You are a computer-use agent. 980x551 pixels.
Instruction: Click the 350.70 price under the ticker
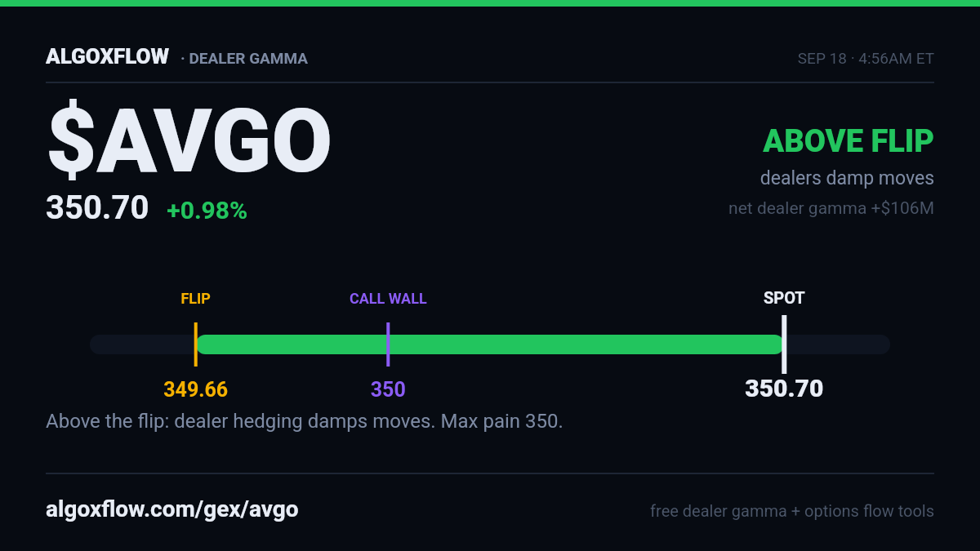tap(97, 208)
